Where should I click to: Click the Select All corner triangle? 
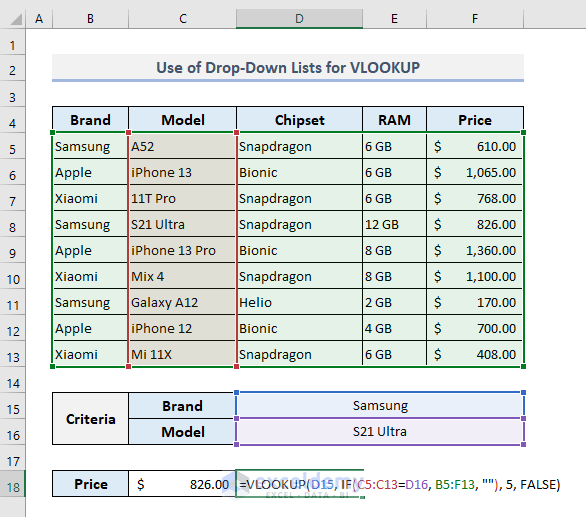point(16,19)
